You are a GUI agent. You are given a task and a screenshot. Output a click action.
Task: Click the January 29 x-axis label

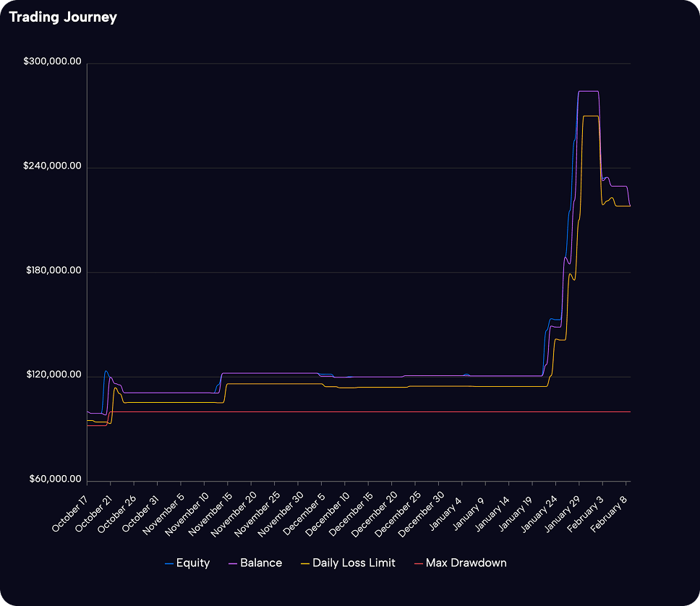(x=562, y=513)
